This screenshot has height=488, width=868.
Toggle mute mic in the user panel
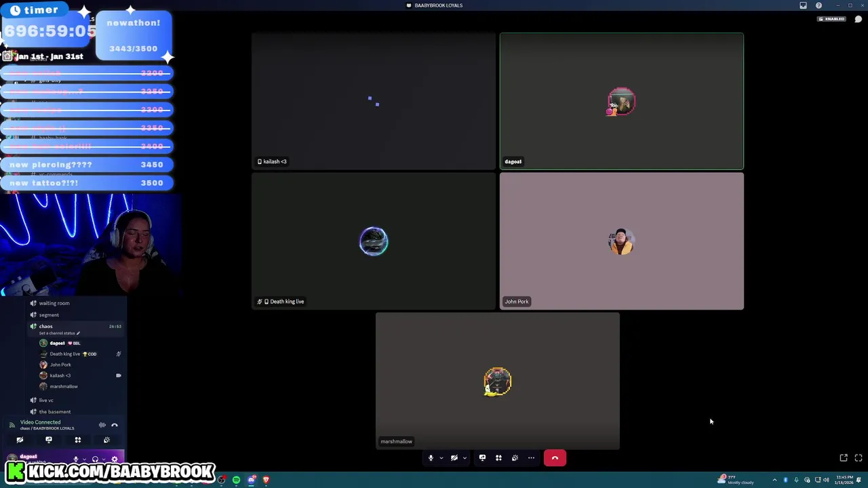click(x=76, y=460)
